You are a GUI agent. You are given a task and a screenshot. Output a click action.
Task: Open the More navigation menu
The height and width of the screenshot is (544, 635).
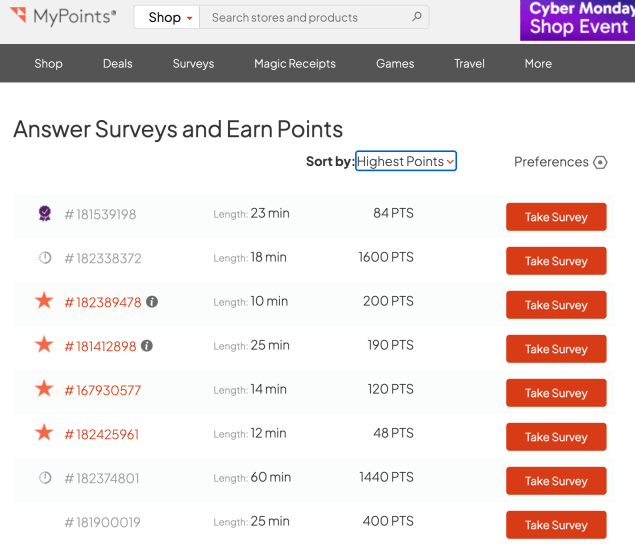(537, 63)
